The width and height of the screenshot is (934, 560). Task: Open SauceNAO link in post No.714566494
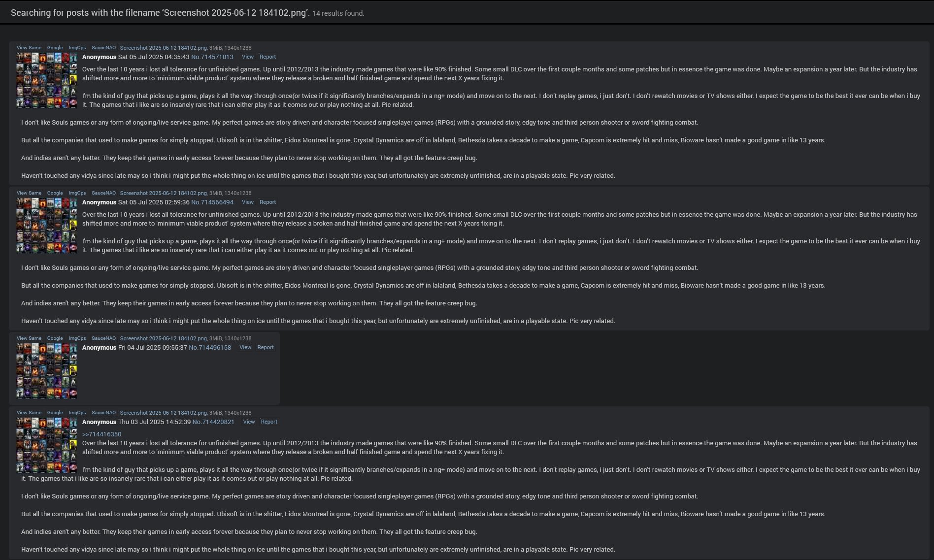click(x=104, y=193)
